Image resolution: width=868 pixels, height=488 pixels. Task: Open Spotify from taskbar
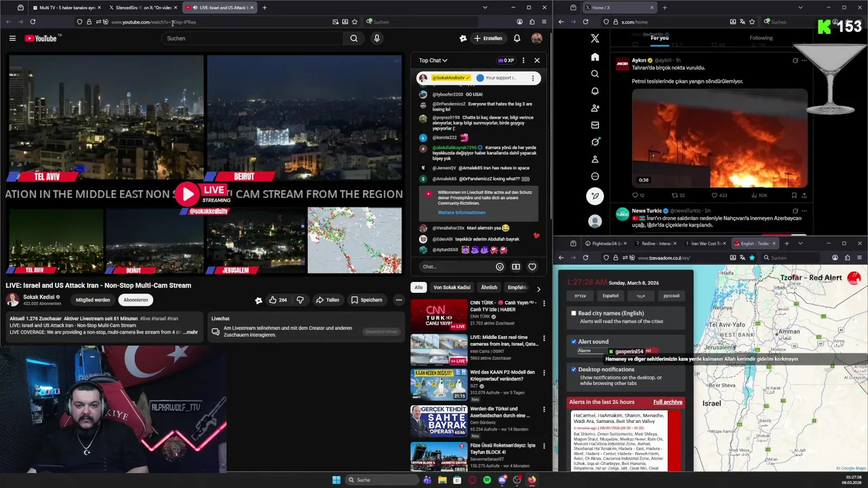click(x=487, y=480)
